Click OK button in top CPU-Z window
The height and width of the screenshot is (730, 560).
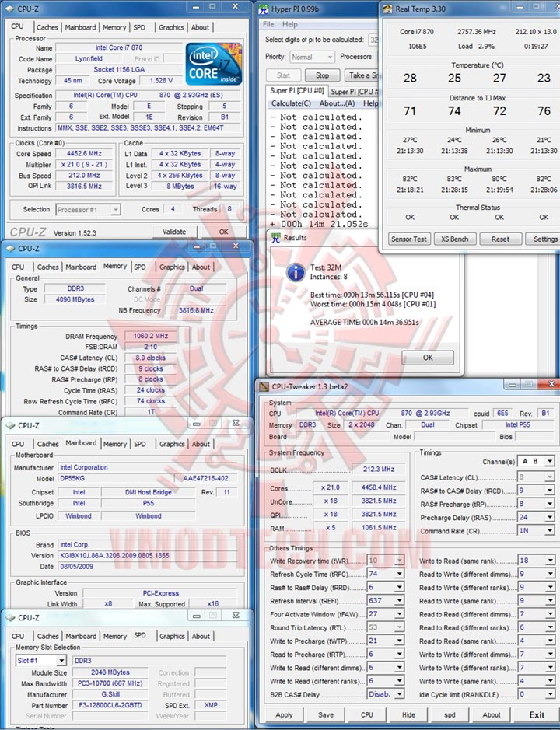(x=224, y=232)
